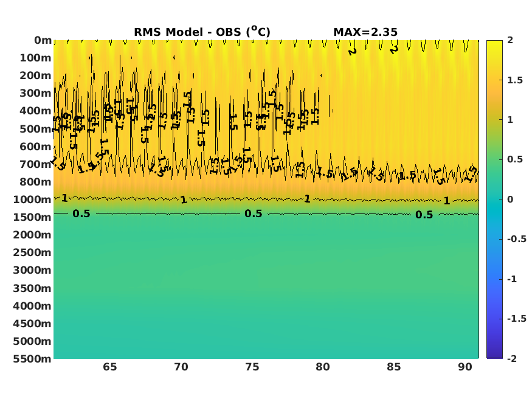Click the middle '0.5' contour label
The height and width of the screenshot is (399, 532).
(254, 213)
